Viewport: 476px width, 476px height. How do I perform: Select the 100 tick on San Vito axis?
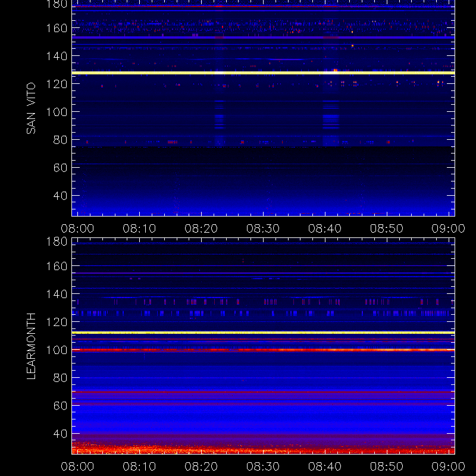point(57,112)
